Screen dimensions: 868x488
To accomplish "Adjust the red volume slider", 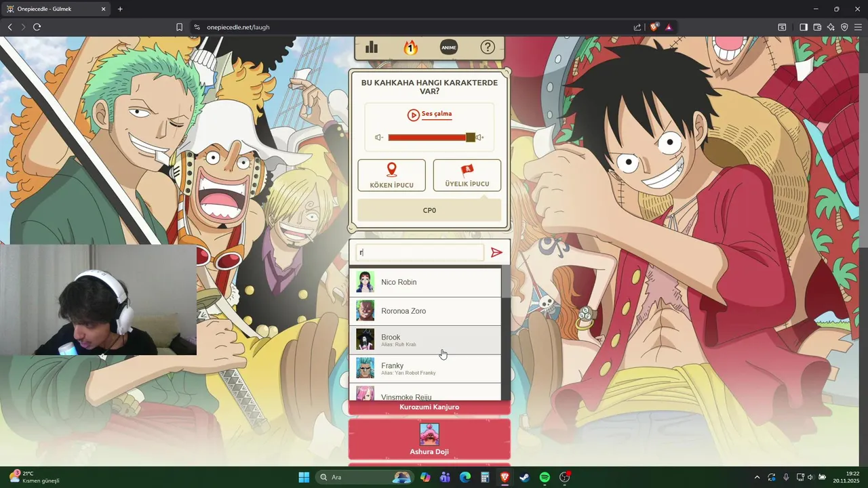I will (x=431, y=138).
